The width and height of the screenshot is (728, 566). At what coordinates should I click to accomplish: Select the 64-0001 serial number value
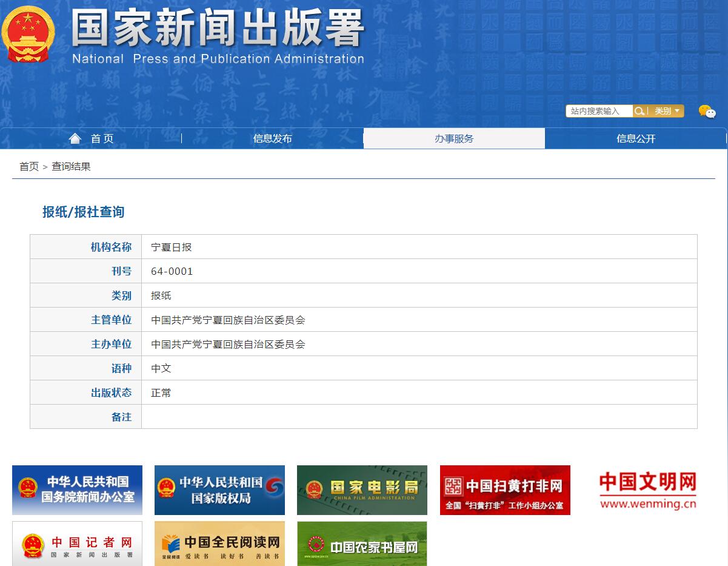(172, 271)
